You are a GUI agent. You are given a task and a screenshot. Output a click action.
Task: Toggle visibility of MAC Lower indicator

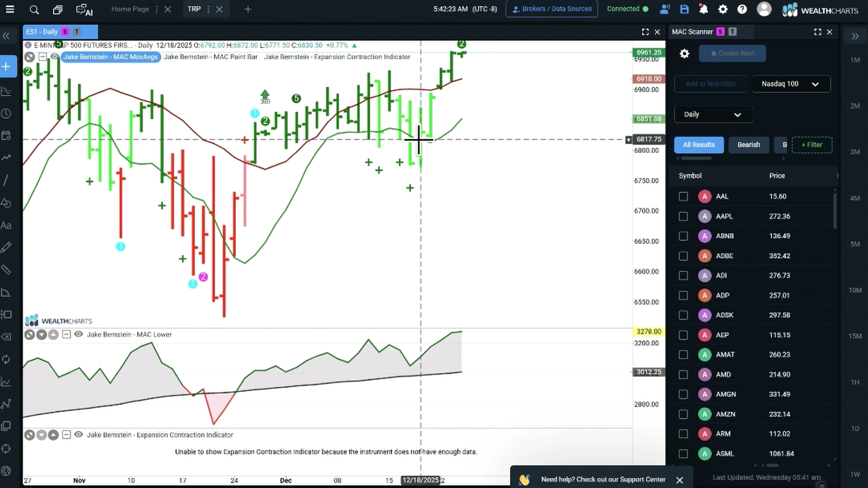point(78,334)
